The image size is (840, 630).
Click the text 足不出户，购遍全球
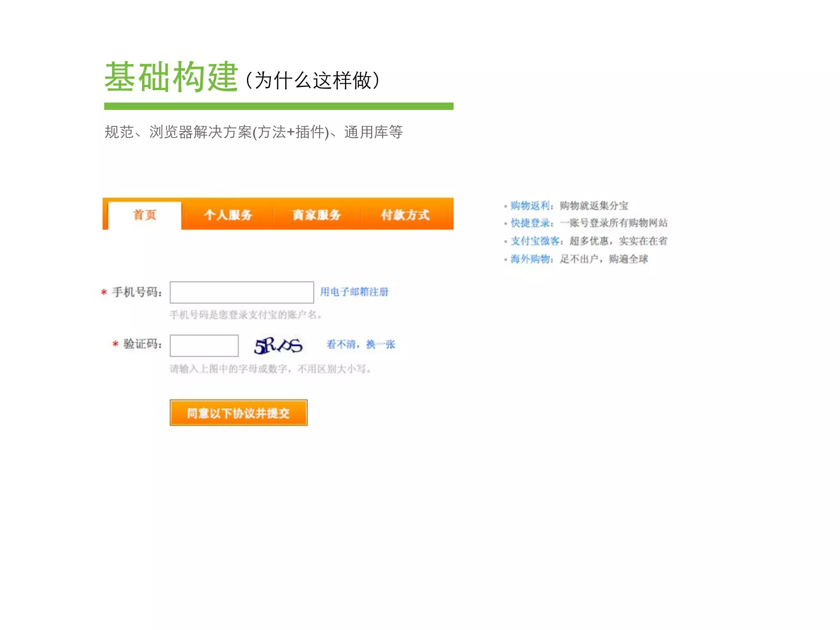(x=604, y=259)
